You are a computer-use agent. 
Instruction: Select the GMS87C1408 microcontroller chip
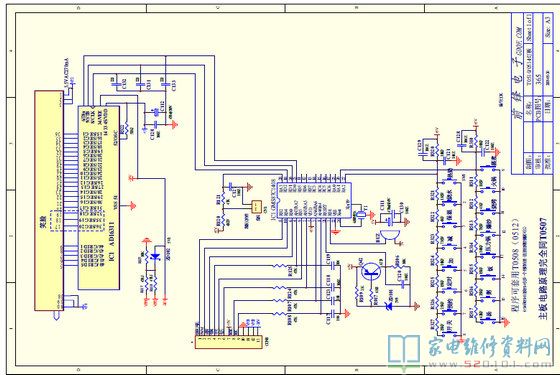[314, 200]
